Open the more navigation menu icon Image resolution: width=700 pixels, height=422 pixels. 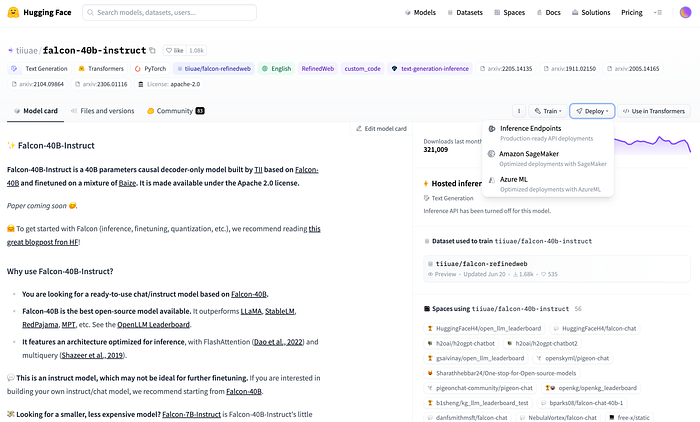658,13
